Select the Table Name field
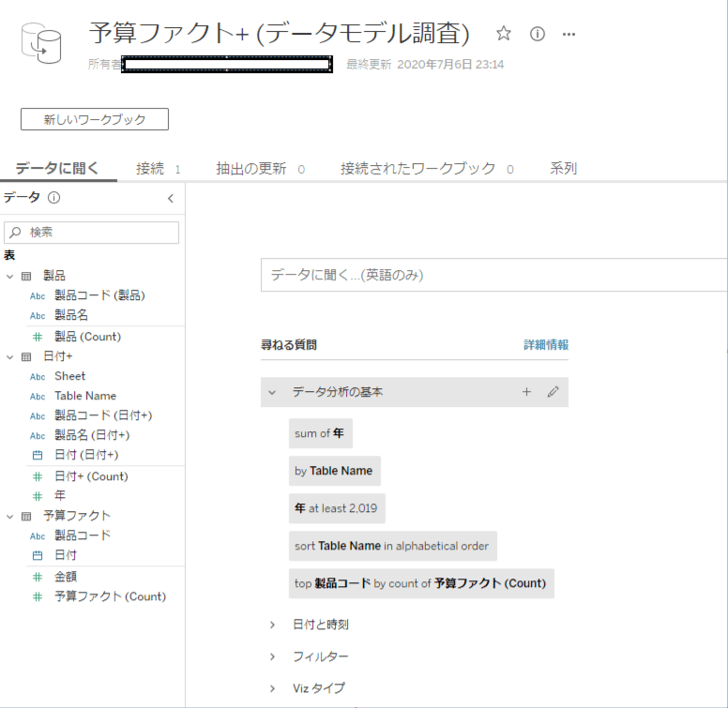This screenshot has height=708, width=728. click(x=85, y=397)
